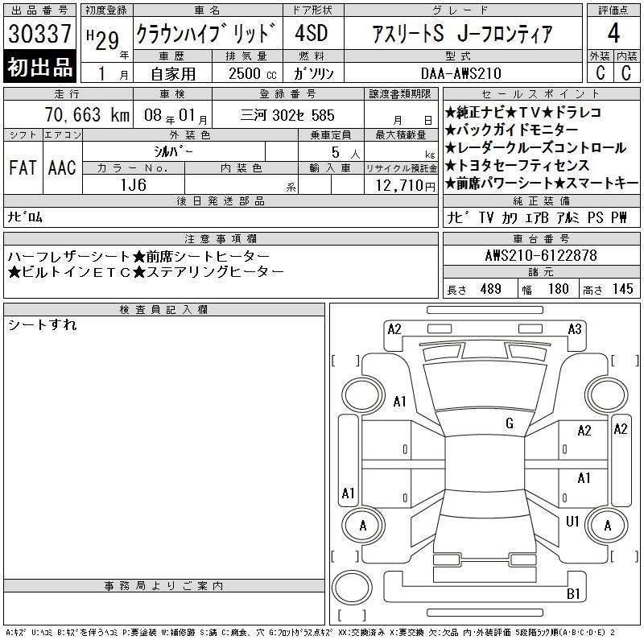Click the seating capacity 5 人
Image resolution: width=644 pixels, height=644 pixels.
(x=345, y=152)
